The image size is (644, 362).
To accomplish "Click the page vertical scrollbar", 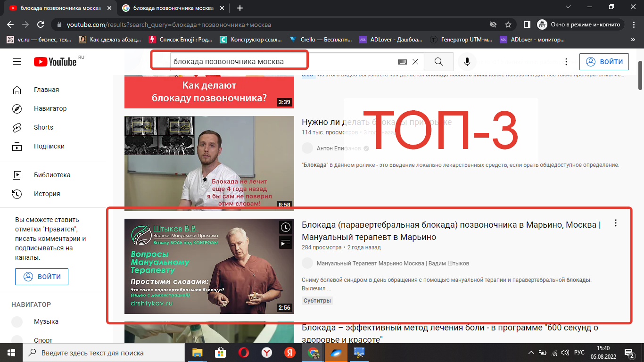I will click(x=640, y=74).
